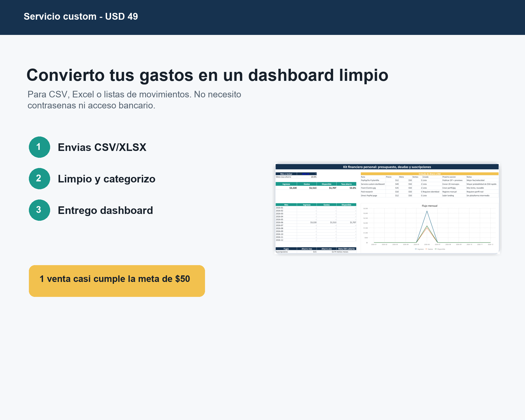Image resolution: width=525 pixels, height=420 pixels.
Task: Select the 'Direct PayPal page' row
Action: click(429, 196)
